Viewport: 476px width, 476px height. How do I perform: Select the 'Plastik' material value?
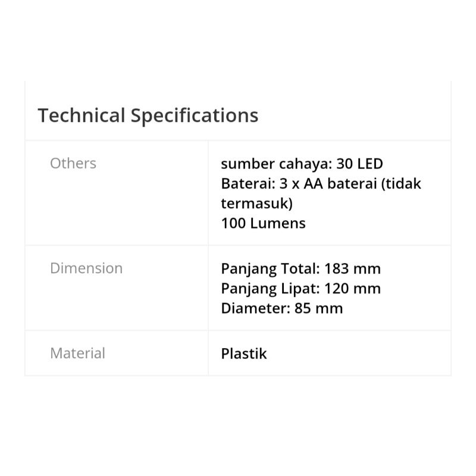[x=244, y=353]
